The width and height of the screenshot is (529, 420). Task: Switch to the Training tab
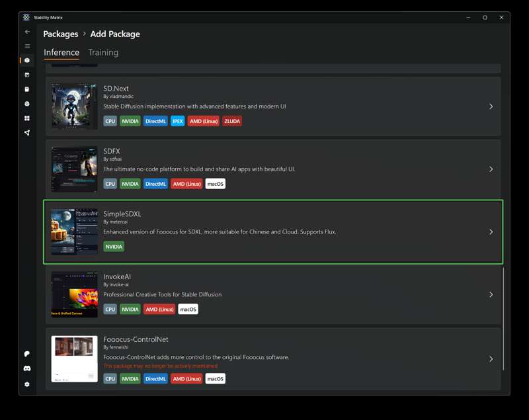tap(103, 52)
